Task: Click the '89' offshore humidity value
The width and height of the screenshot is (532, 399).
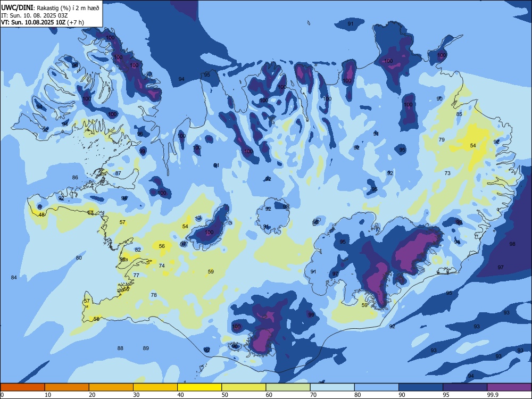Action: click(x=146, y=348)
